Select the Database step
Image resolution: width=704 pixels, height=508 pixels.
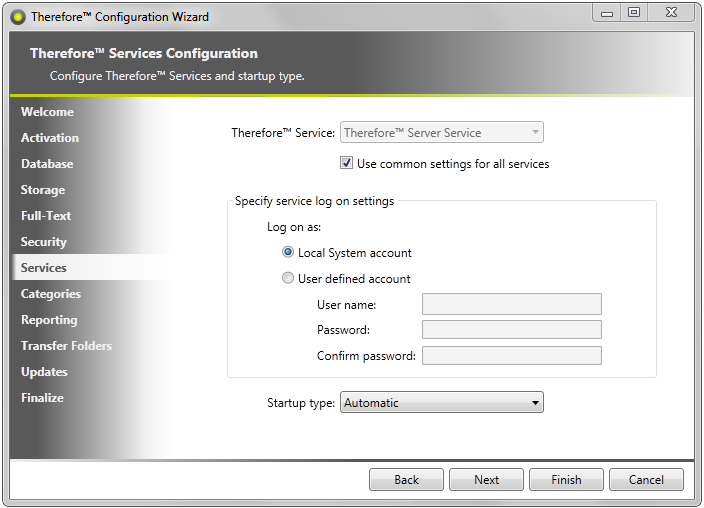47,164
